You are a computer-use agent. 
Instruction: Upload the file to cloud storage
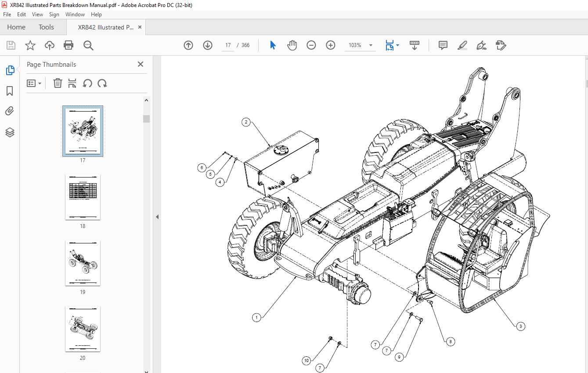pyautogui.click(x=50, y=45)
